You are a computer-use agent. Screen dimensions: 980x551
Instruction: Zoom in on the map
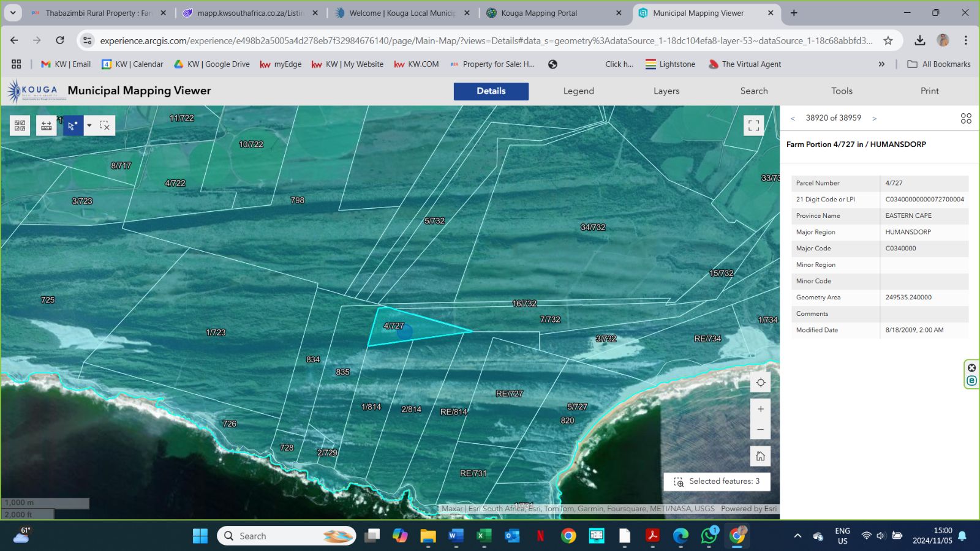tap(760, 409)
